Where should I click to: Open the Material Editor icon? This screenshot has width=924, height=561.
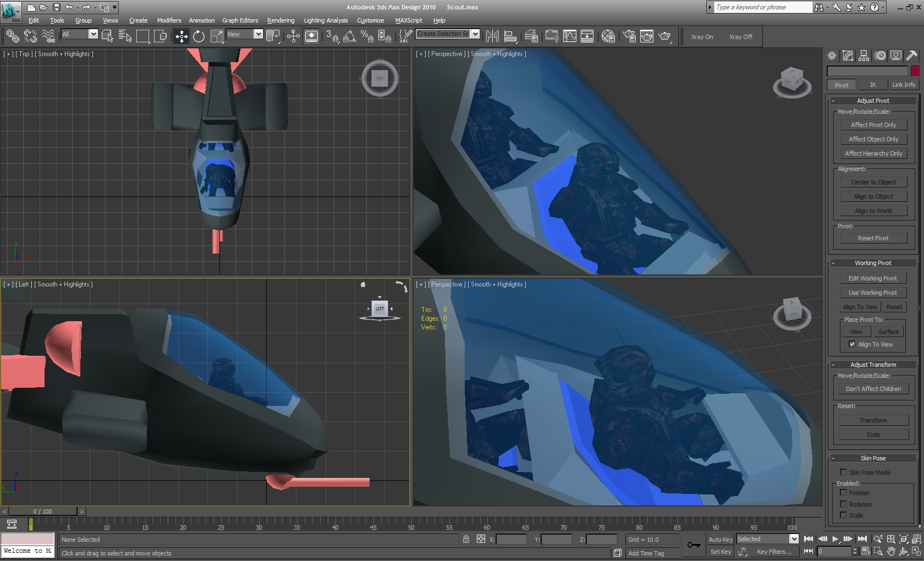[x=608, y=36]
